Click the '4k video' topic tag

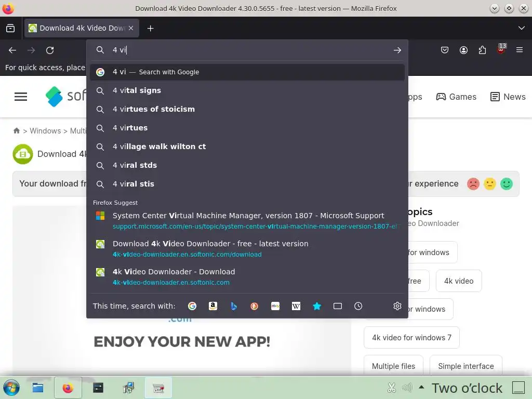pyautogui.click(x=459, y=281)
